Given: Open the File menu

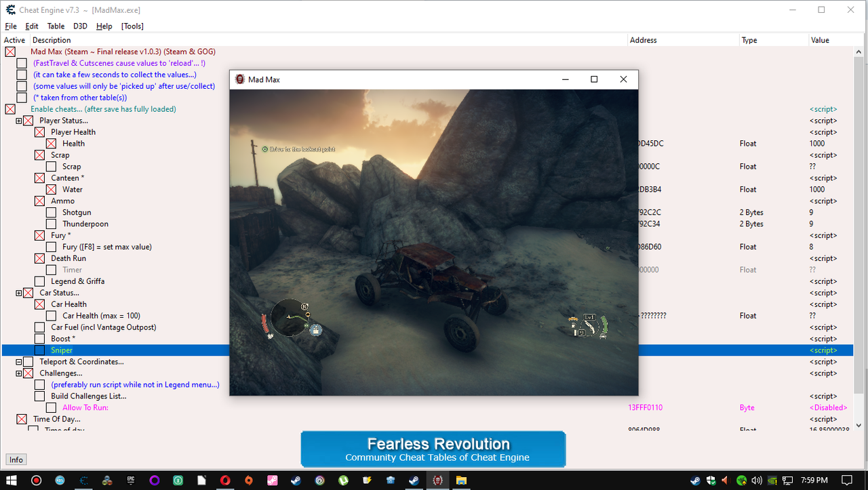Looking at the screenshot, I should [10, 26].
